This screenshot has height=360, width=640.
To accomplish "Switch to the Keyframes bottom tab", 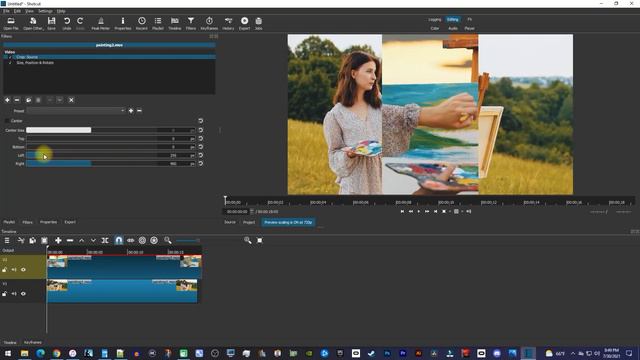I will [x=33, y=342].
